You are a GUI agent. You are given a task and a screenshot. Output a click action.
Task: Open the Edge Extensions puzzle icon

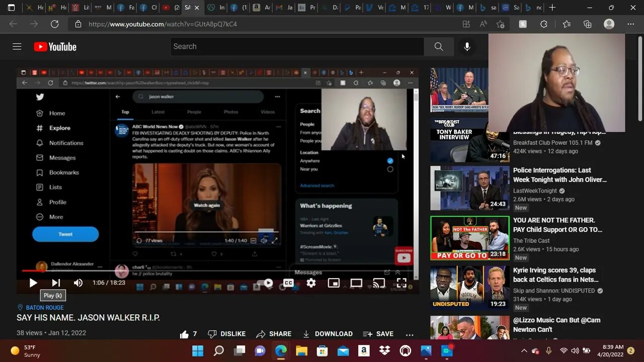click(543, 24)
